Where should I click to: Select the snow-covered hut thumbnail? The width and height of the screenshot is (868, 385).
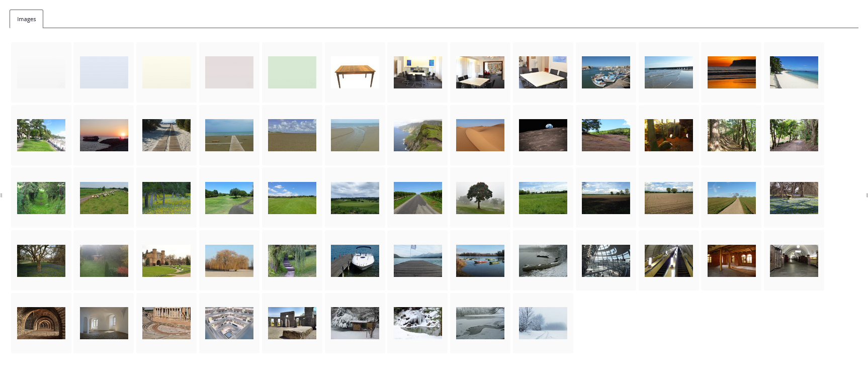coord(355,323)
